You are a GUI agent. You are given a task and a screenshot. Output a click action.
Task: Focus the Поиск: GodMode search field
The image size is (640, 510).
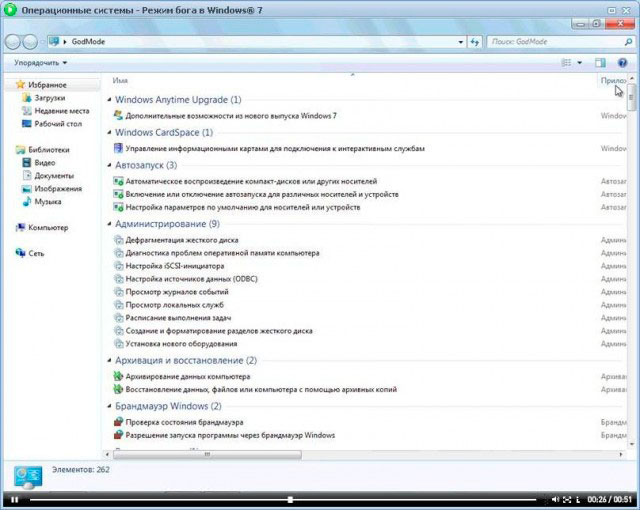[x=555, y=42]
